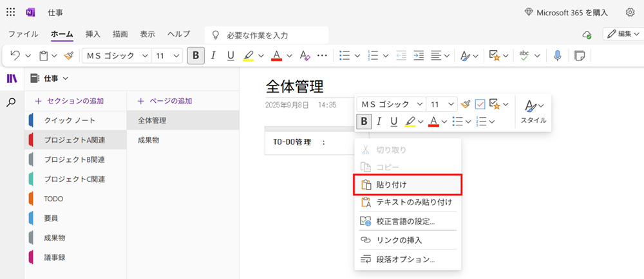Click ページの追加 button

pos(165,101)
